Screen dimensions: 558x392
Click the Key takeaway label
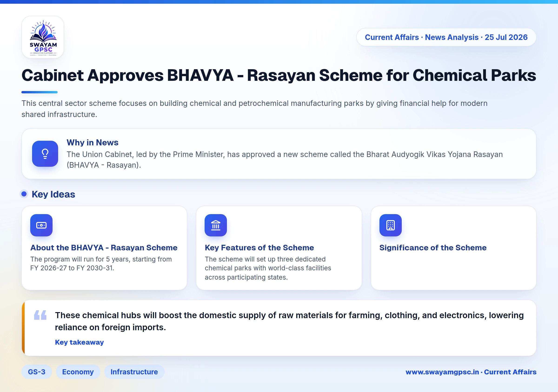(79, 342)
